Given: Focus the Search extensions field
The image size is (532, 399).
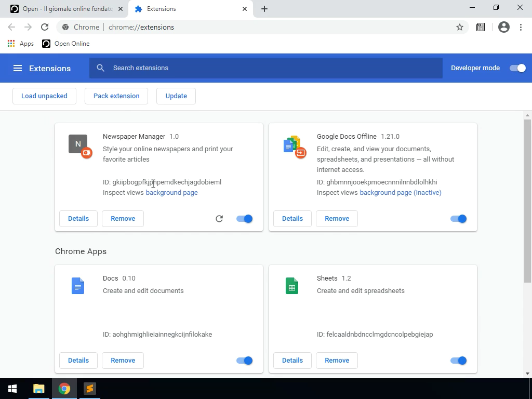Looking at the screenshot, I should point(265,68).
